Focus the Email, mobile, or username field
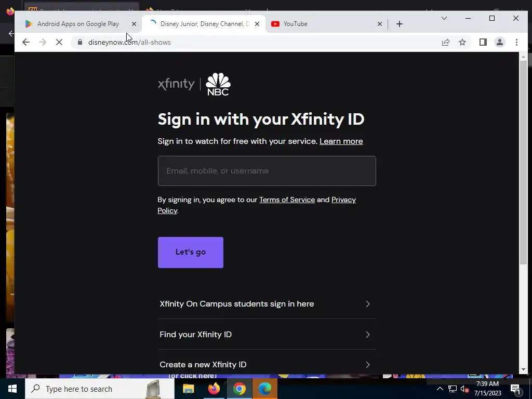The image size is (532, 399). coord(267,170)
